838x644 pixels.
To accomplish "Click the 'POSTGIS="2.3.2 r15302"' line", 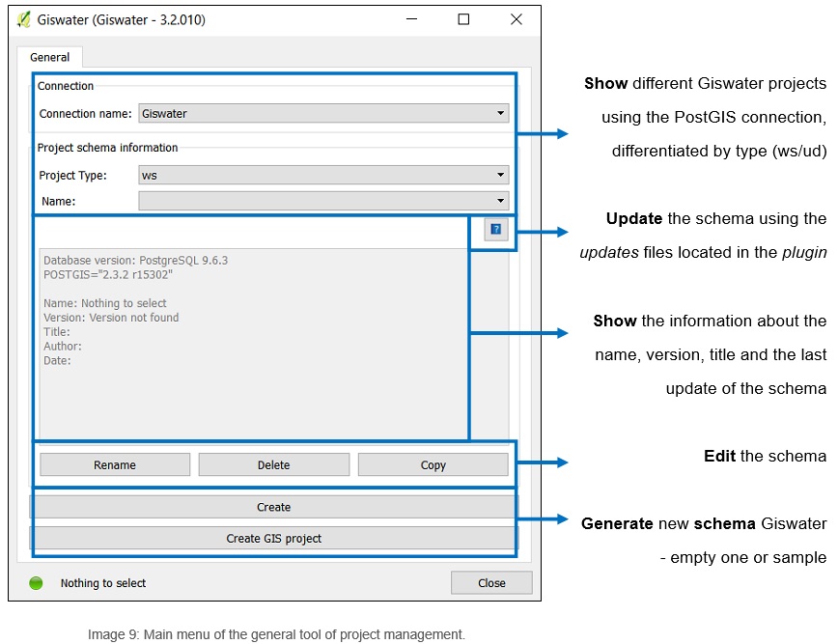I will tap(108, 275).
